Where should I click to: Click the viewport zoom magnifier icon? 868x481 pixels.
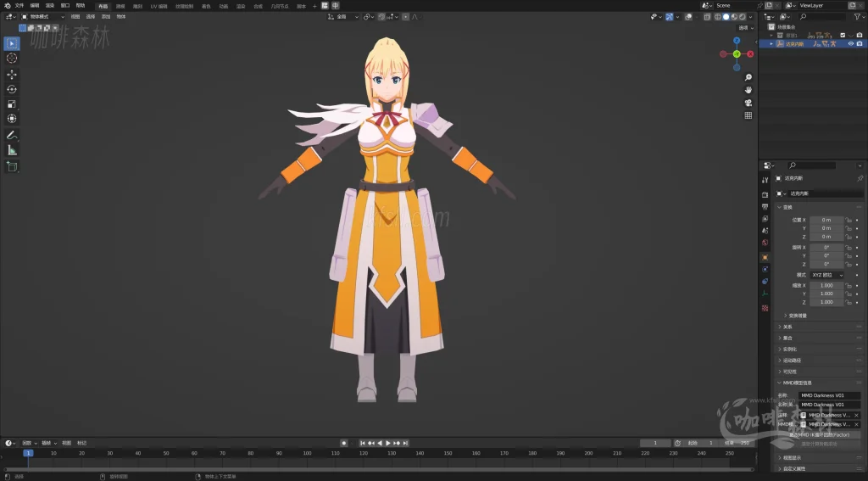click(x=748, y=77)
